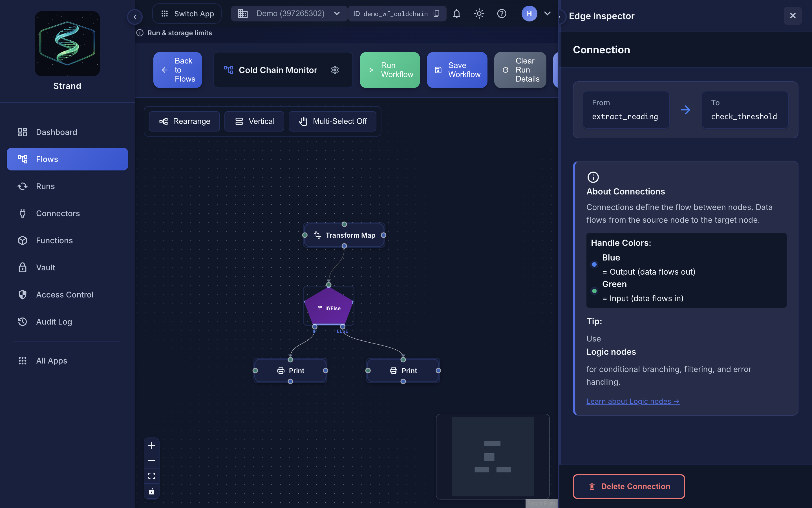Click right Print node right output handle

click(438, 371)
